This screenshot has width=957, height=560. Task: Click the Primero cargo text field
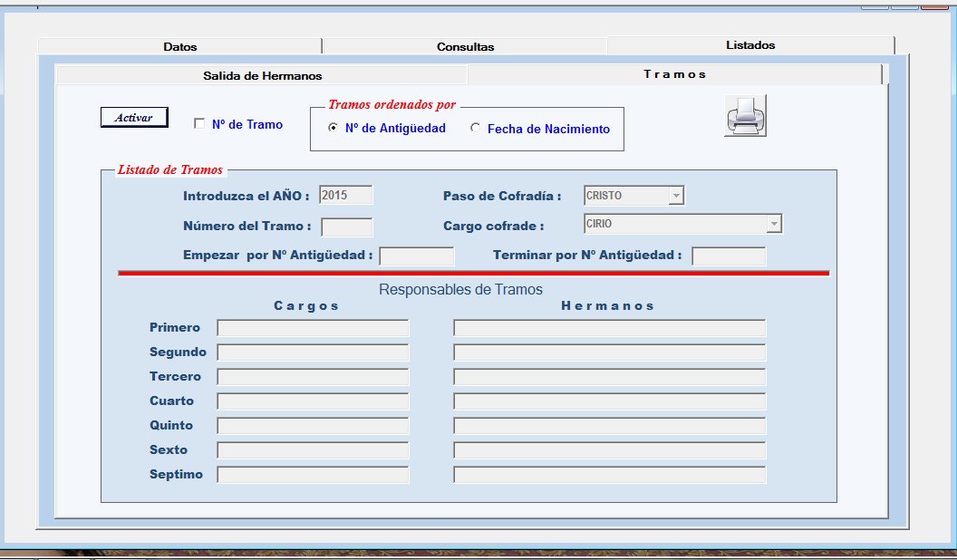[313, 328]
